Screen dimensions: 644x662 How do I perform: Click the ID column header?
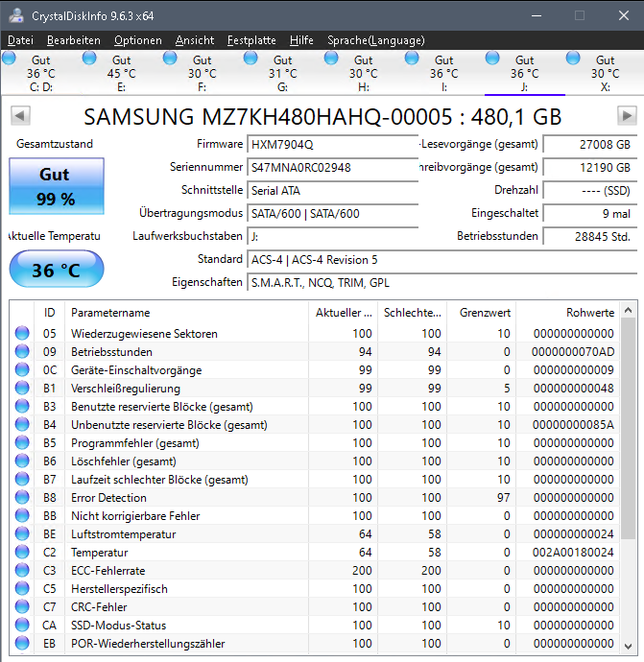[x=49, y=313]
